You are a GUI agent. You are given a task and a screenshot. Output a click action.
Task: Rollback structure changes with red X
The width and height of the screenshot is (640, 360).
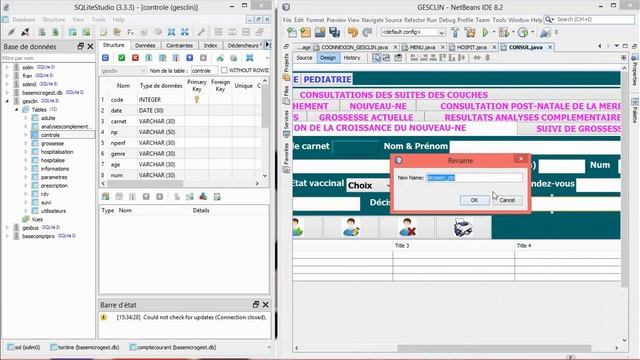pyautogui.click(x=135, y=58)
